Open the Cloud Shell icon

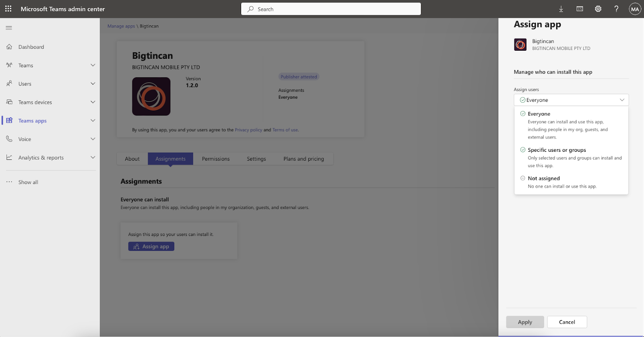[580, 9]
